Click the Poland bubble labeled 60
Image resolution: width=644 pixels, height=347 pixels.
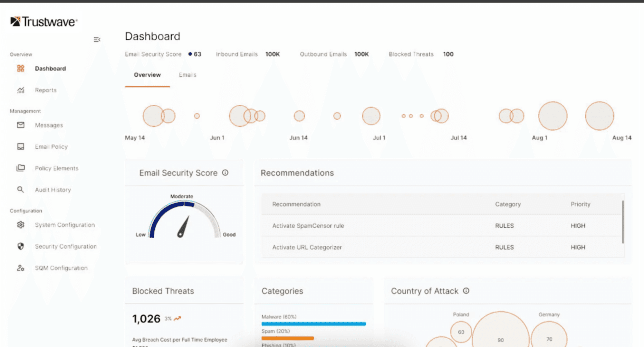(x=461, y=332)
